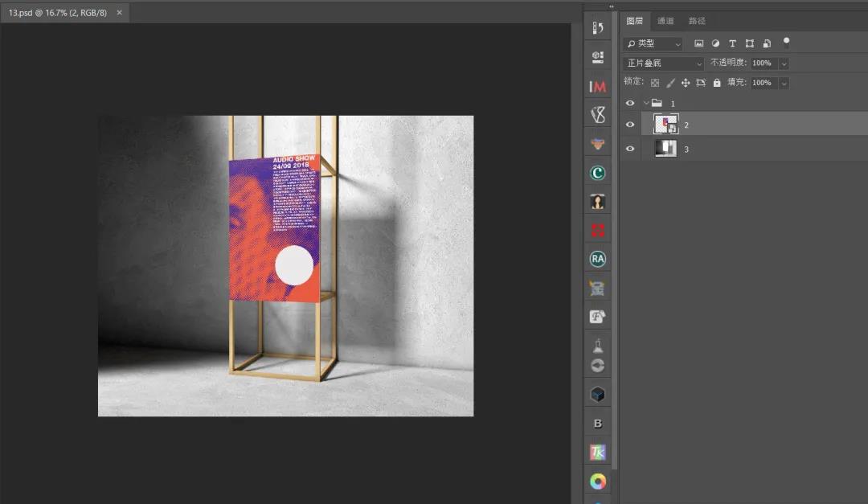Click the lock all icon
The image size is (868, 504).
pos(717,83)
